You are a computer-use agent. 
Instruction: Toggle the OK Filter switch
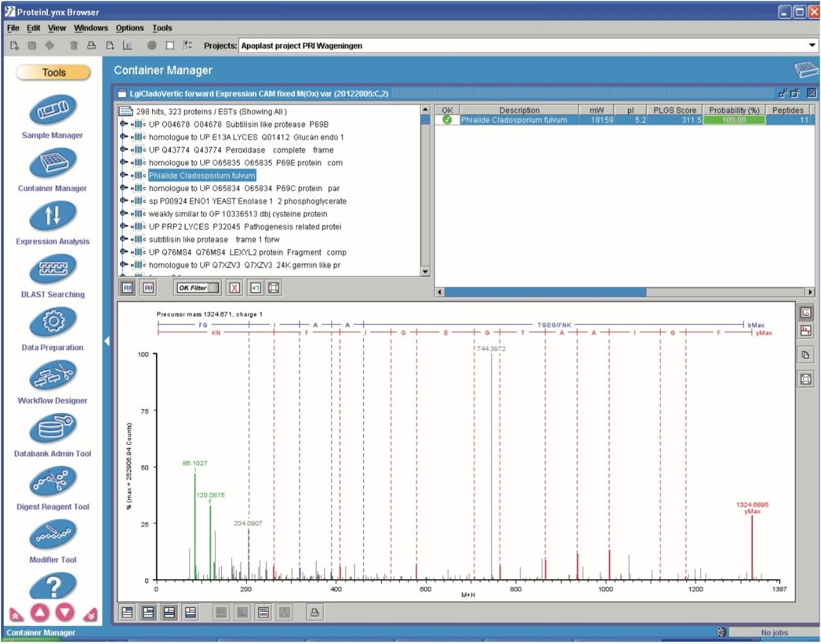point(198,288)
